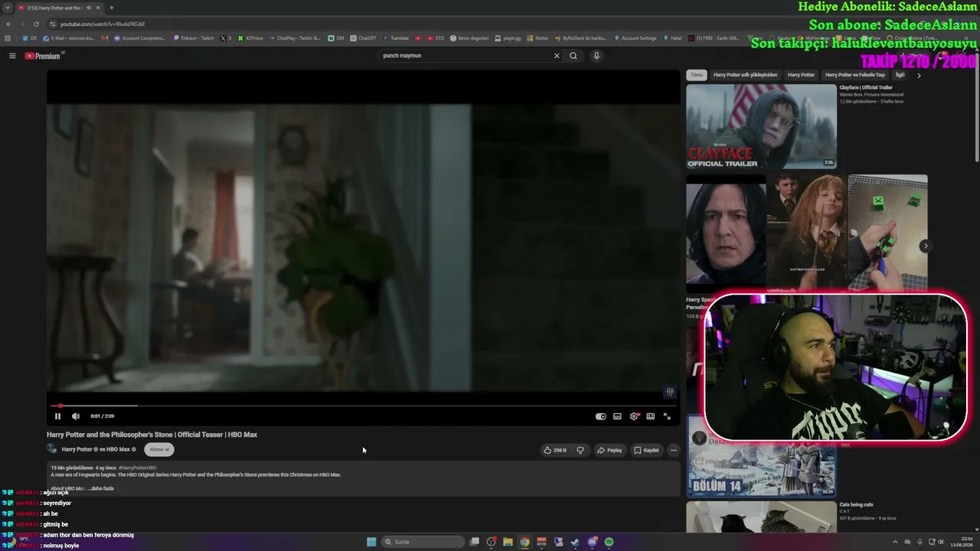Expand description with "...daha fazla"
The image size is (980, 551).
pos(101,488)
